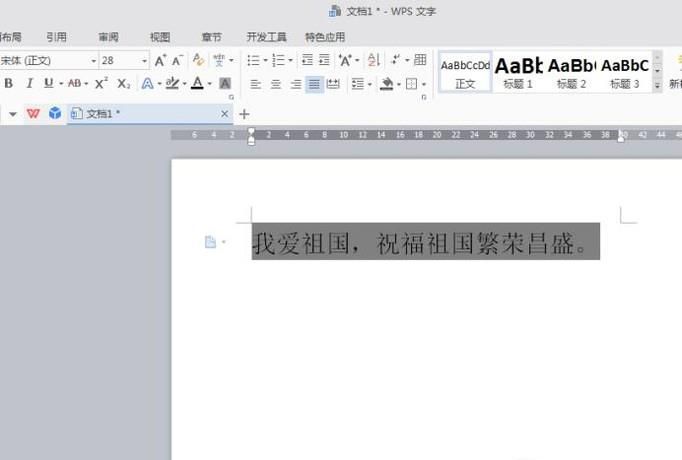Image resolution: width=682 pixels, height=460 pixels.
Task: Click the paragraph layout icon beside text
Action: point(211,242)
